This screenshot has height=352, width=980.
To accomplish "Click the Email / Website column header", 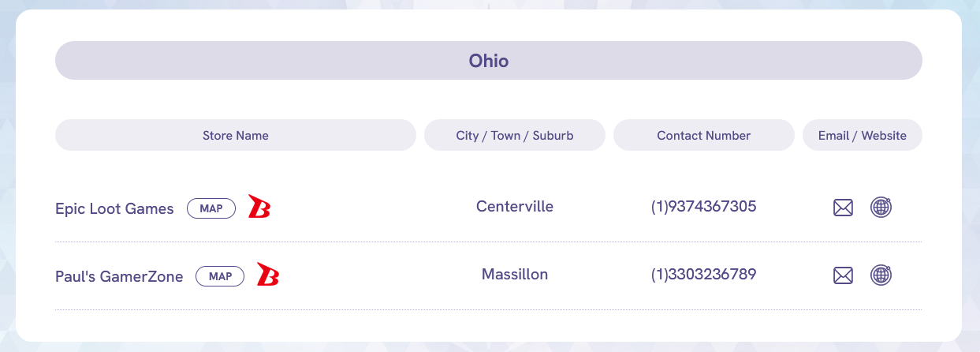I will coord(862,135).
